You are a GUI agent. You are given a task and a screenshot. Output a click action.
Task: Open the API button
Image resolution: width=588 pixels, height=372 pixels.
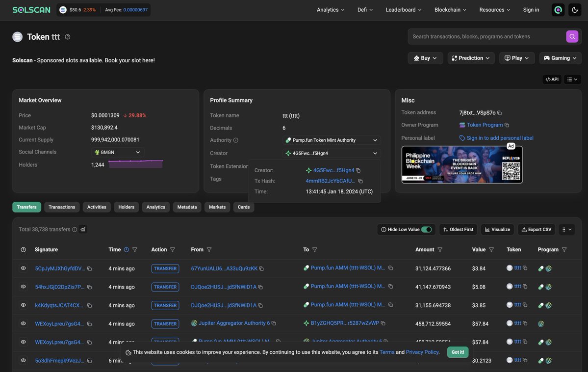click(x=552, y=79)
